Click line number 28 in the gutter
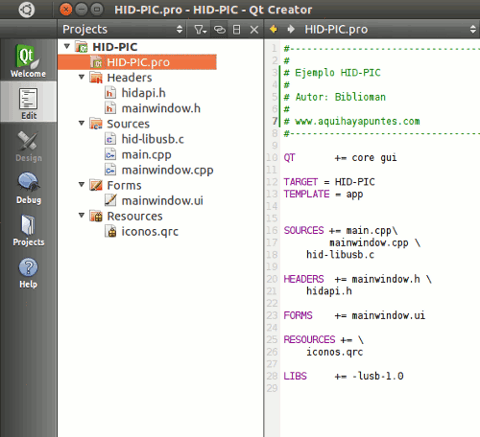Screen dimensions: 480x437 [272, 376]
